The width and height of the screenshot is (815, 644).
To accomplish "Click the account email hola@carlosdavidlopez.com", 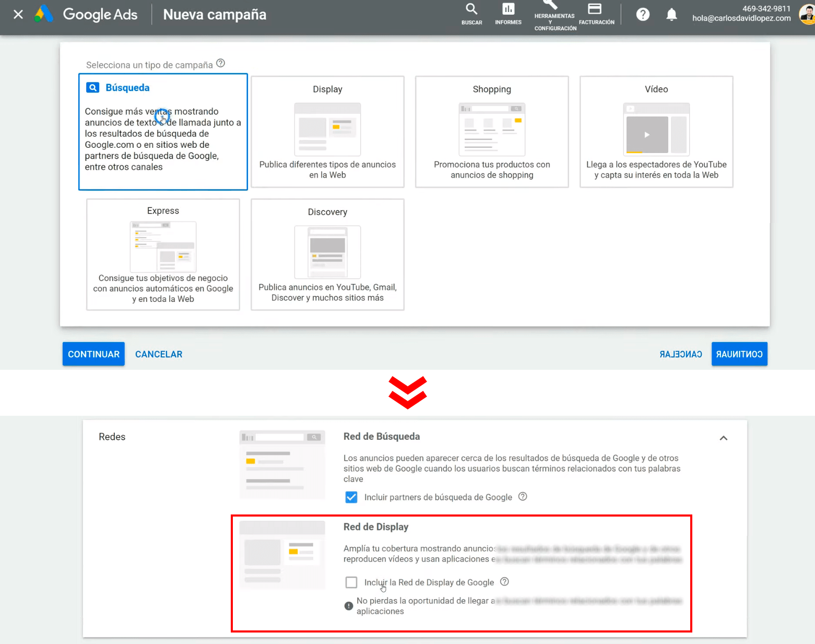I will [741, 18].
